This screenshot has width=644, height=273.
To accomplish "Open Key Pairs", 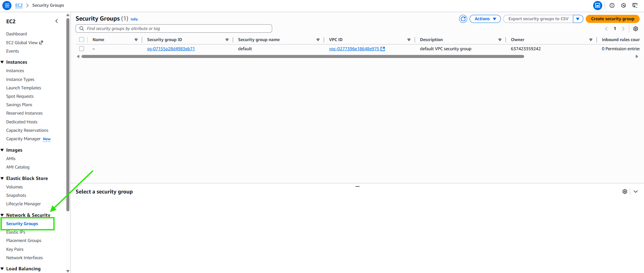I will (15, 249).
